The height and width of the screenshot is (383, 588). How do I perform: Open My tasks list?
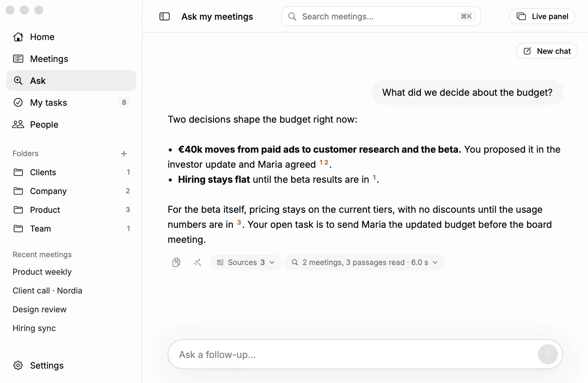(71, 103)
